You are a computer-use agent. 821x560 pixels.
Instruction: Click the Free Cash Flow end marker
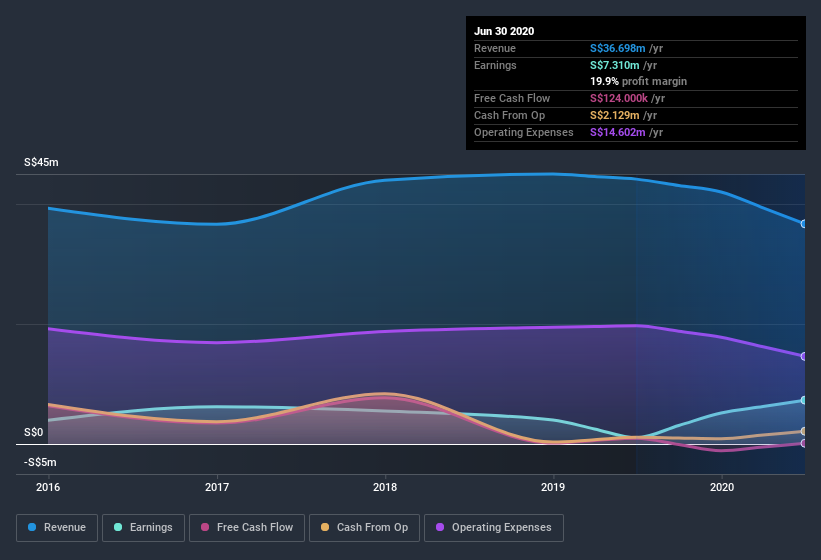tap(804, 443)
